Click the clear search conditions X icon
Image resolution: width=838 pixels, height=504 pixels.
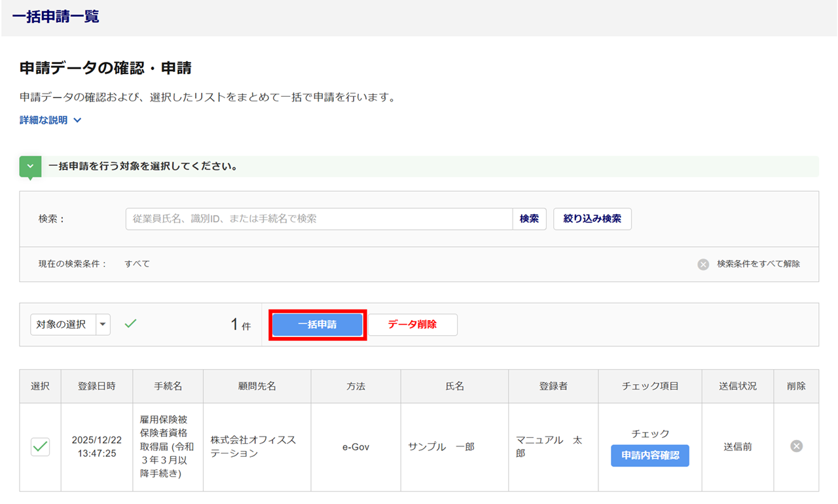703,264
